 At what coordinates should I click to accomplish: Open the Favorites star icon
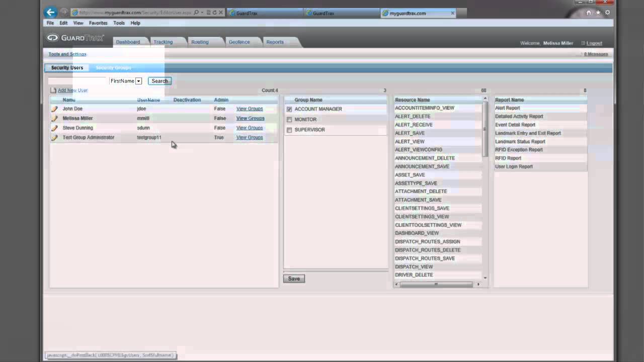[x=598, y=13]
